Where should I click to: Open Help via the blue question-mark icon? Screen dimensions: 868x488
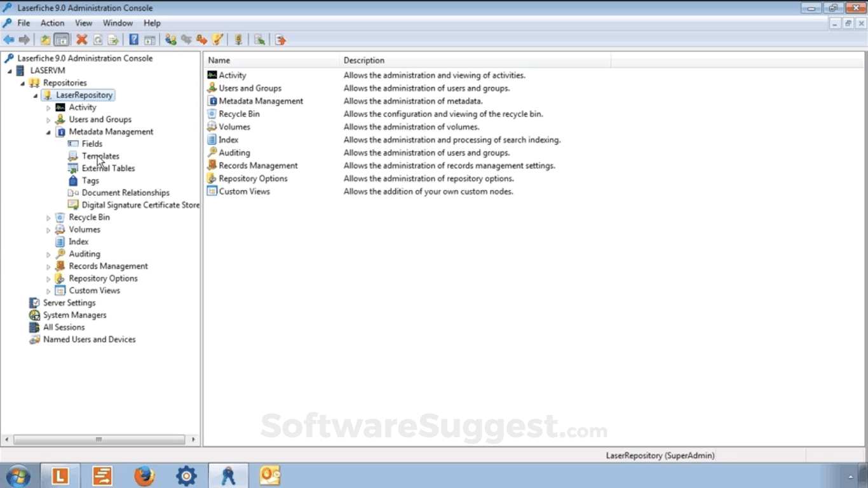(x=133, y=40)
